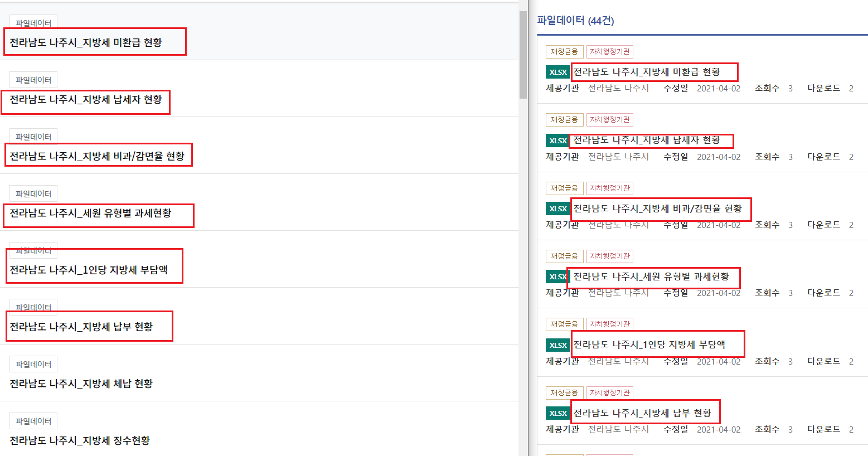The height and width of the screenshot is (456, 868).
Task: Click 제공기관 전라남도 나주시 under 지방세 미환급 현황
Action: tap(597, 88)
